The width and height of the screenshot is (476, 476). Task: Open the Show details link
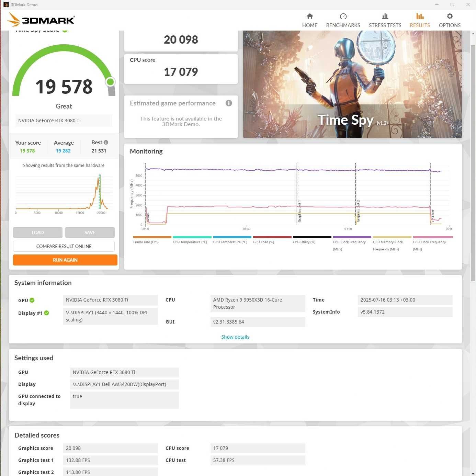235,337
